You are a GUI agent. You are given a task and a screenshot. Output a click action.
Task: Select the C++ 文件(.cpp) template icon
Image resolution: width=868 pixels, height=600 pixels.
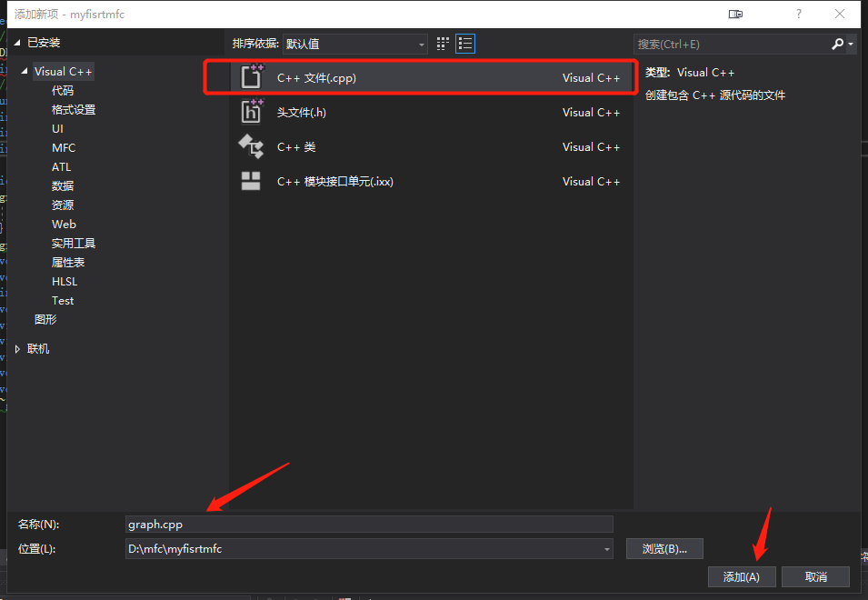pyautogui.click(x=252, y=77)
